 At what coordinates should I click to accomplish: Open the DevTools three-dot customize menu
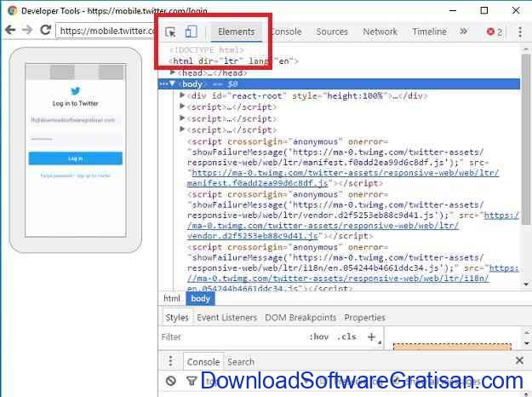520,32
